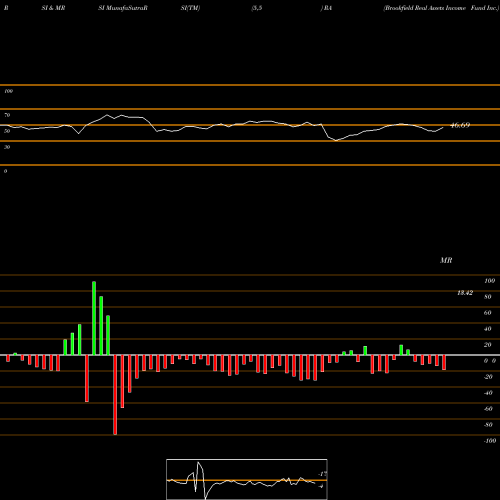Screen dimensions: 500x500
Task: Click the '(5,5' parameter text in the header
Action: [x=257, y=8]
